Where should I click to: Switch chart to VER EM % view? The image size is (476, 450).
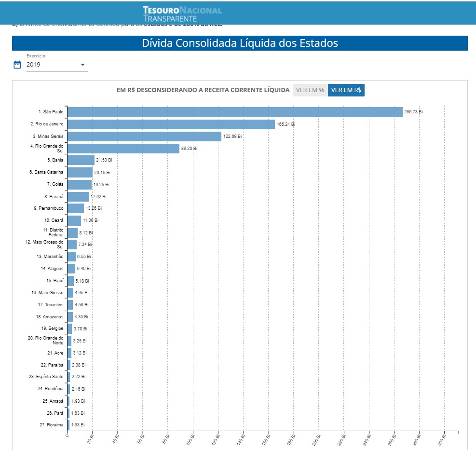click(x=310, y=90)
